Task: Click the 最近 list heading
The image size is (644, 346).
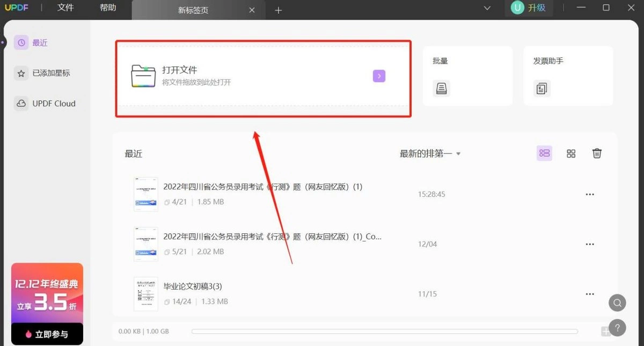Action: point(134,153)
